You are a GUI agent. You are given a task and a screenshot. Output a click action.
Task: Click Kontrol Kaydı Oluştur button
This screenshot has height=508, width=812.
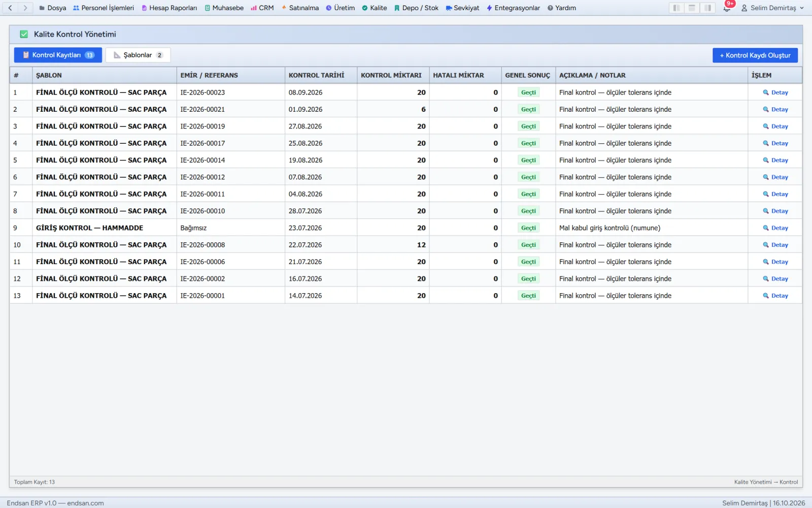(x=755, y=55)
